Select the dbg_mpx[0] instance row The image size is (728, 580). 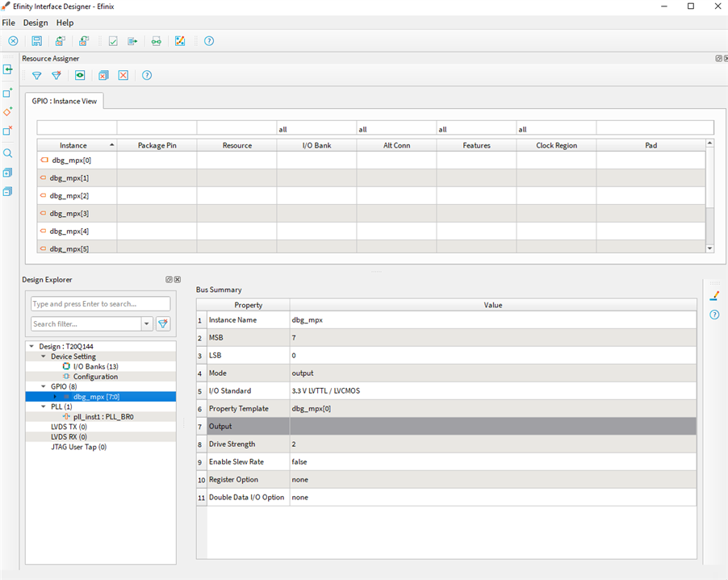371,160
